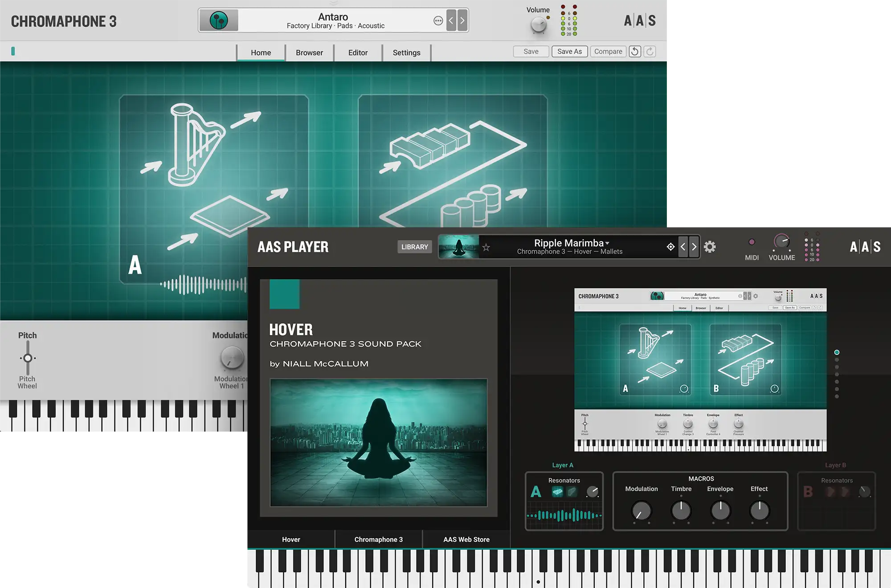Click the dimmed B icon in Layer B panel
Image resolution: width=891 pixels, height=588 pixels.
[808, 492]
